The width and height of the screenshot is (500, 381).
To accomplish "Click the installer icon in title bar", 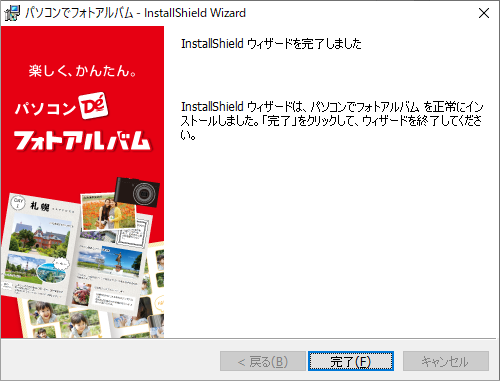I will (x=12, y=13).
